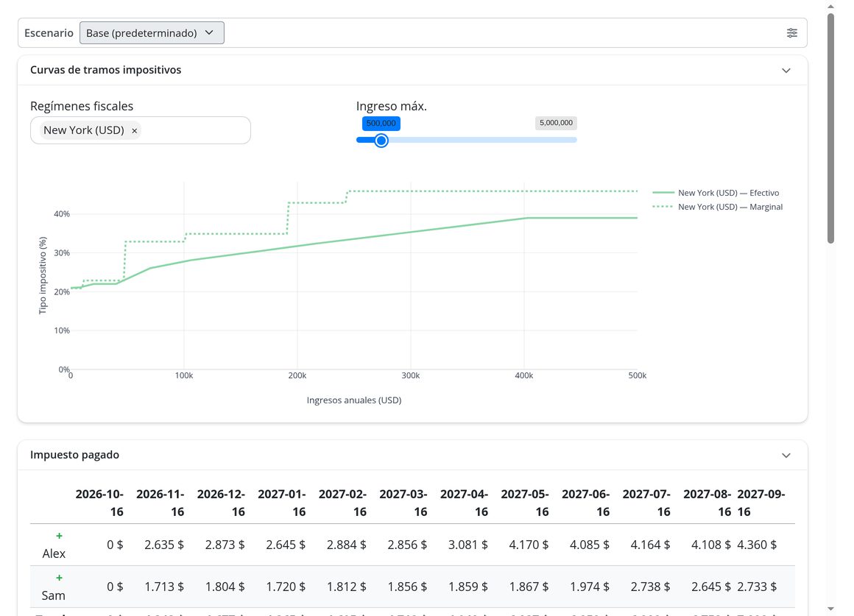Click the 5,000,000 slider maximum label
Viewport: 854px width, 616px height.
[556, 123]
